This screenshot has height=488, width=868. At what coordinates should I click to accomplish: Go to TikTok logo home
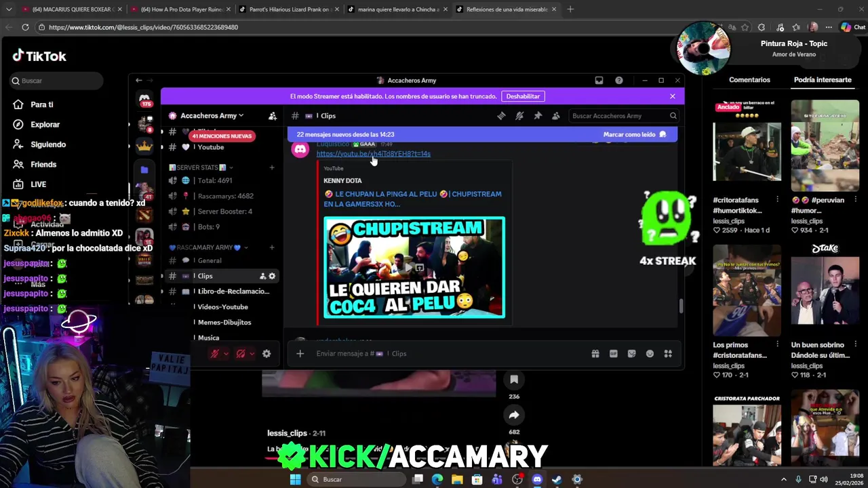[x=39, y=56]
